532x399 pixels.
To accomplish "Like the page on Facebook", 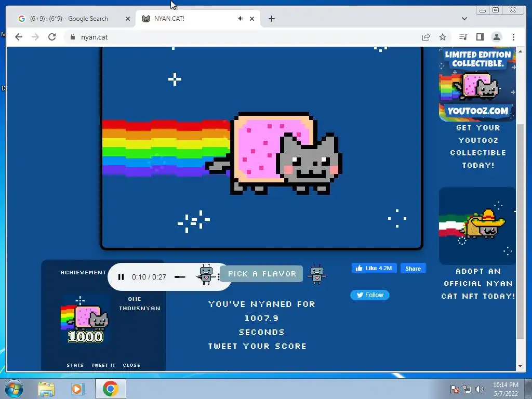I will pos(374,269).
